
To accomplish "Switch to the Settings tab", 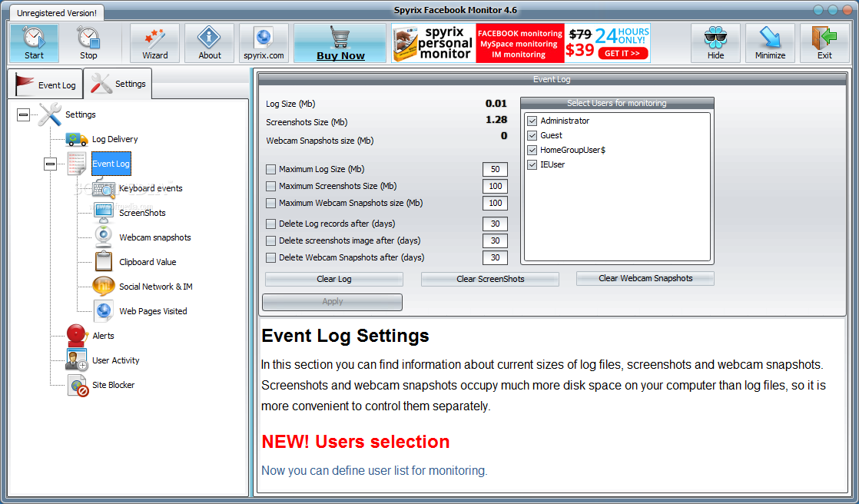I will coord(118,83).
